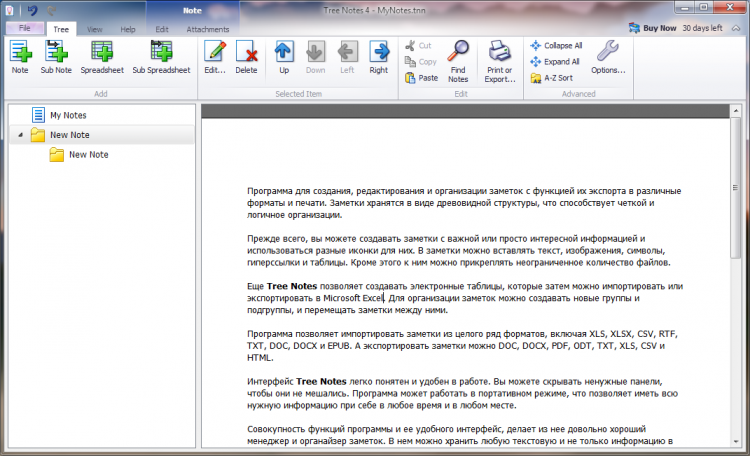The height and width of the screenshot is (456, 750).
Task: Move selected item Left
Action: [347, 57]
